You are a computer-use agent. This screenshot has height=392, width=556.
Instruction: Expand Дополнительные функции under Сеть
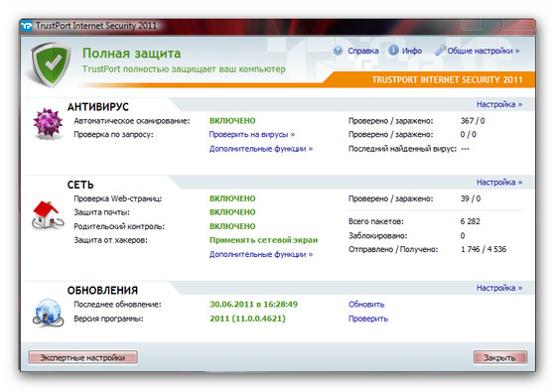tap(261, 254)
